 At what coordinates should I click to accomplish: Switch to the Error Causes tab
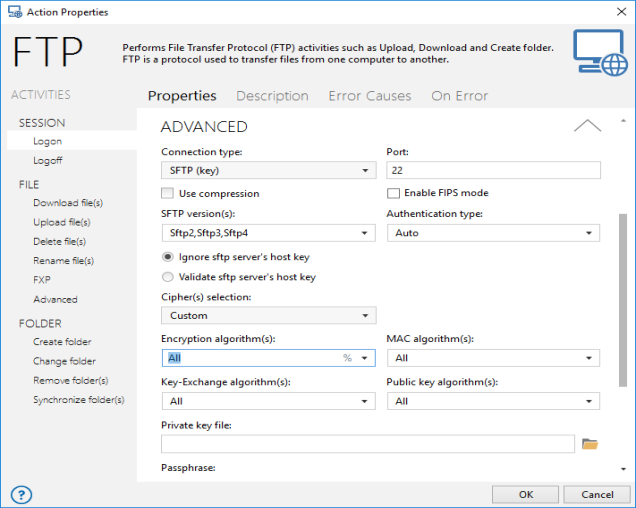pyautogui.click(x=369, y=96)
